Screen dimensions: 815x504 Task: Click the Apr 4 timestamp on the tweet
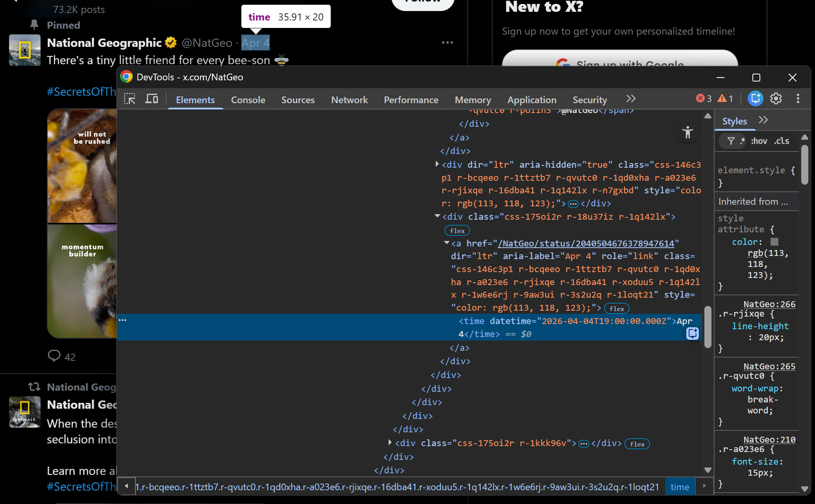pyautogui.click(x=256, y=43)
